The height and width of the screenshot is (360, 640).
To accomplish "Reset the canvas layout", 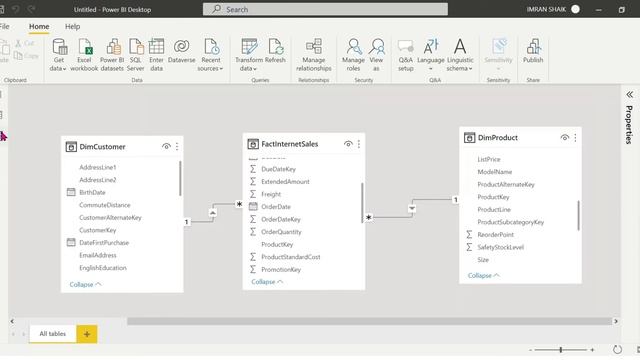I will point(617,350).
